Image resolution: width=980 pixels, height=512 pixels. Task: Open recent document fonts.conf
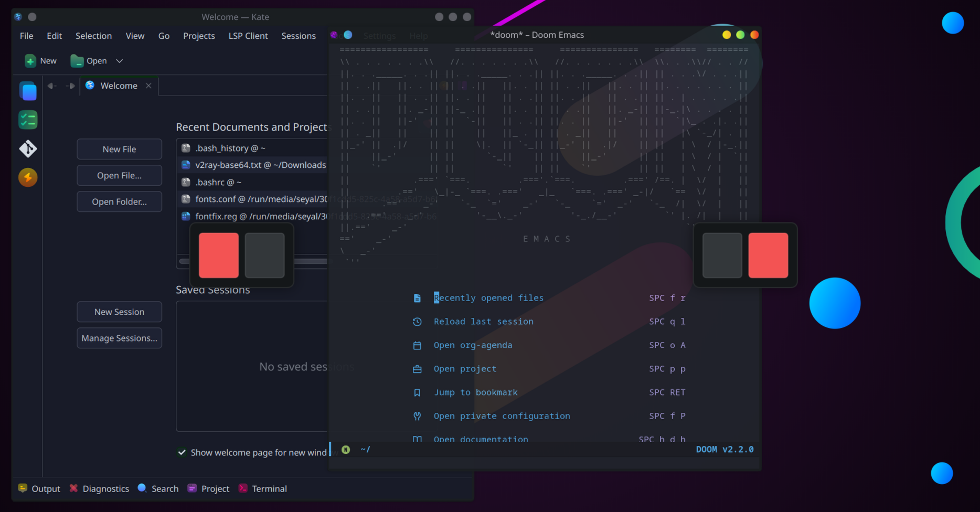[252, 199]
